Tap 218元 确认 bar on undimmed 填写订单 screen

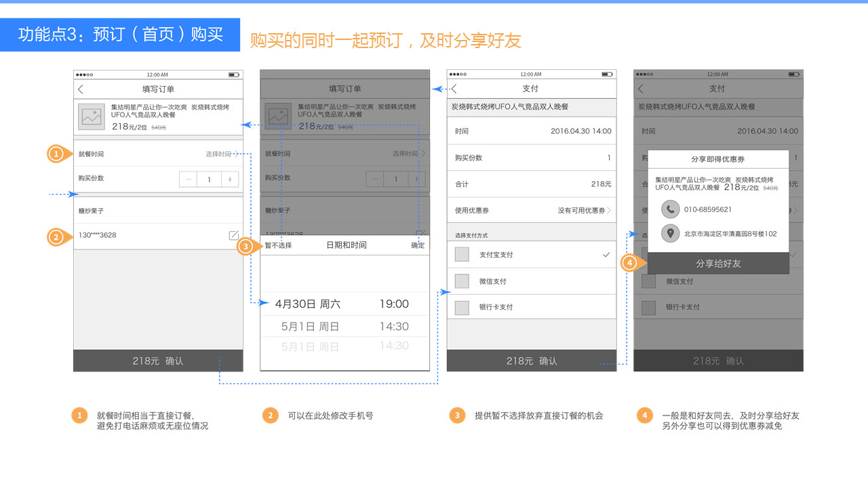click(158, 361)
